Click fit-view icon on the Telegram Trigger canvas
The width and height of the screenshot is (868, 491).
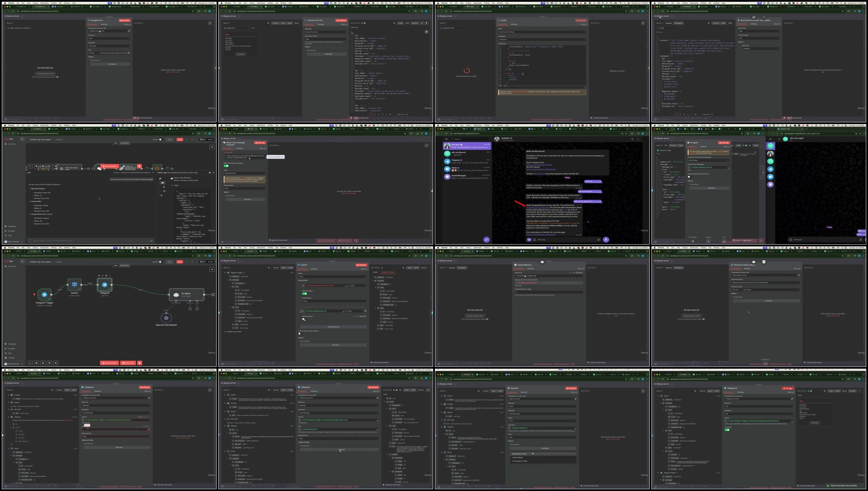tap(30, 363)
